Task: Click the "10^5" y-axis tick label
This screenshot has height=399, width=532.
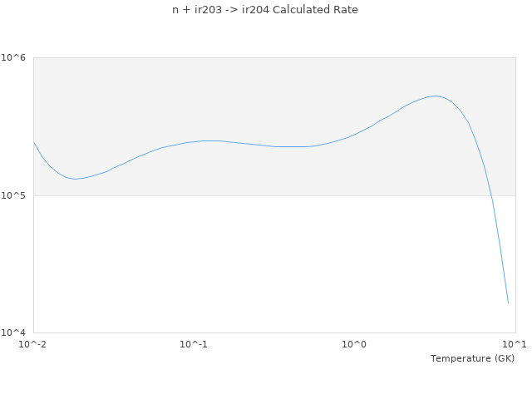Action: tap(17, 196)
